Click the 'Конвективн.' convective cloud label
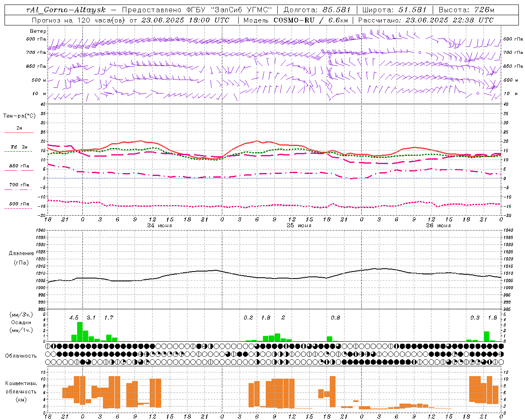 coord(21,383)
